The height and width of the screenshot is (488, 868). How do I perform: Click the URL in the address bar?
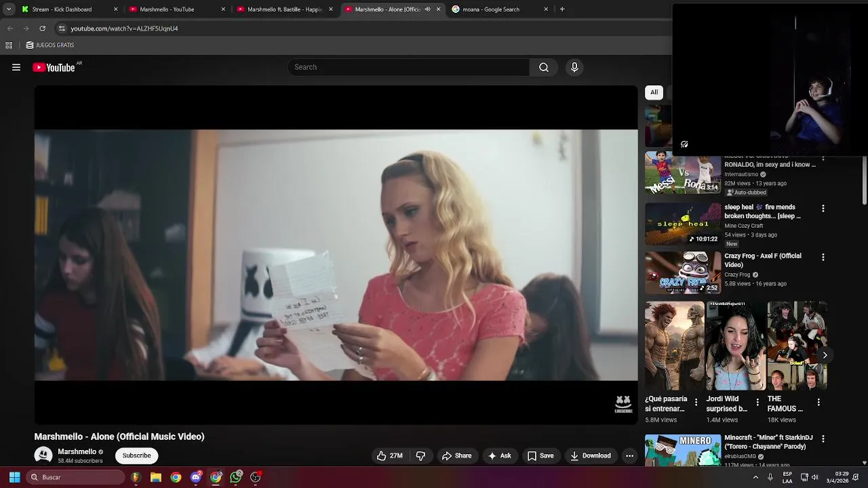click(x=124, y=28)
